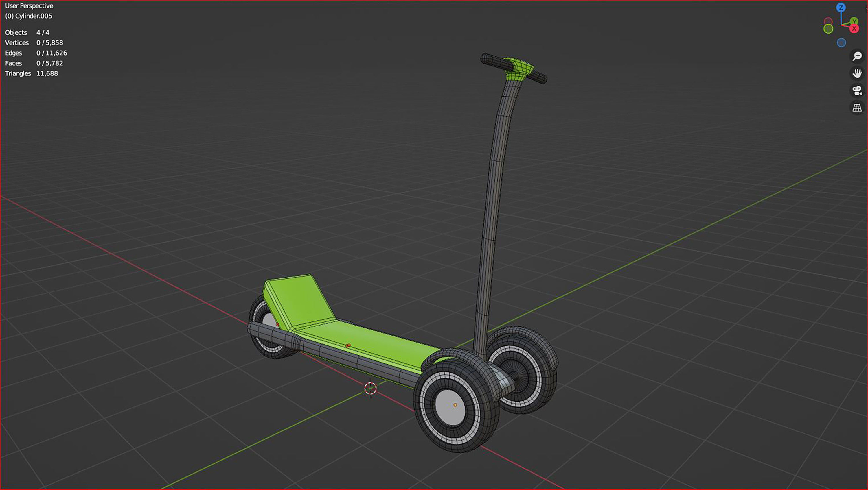Click the Vertices '0 / 5,858' statistic
The width and height of the screenshot is (868, 490).
(x=49, y=43)
